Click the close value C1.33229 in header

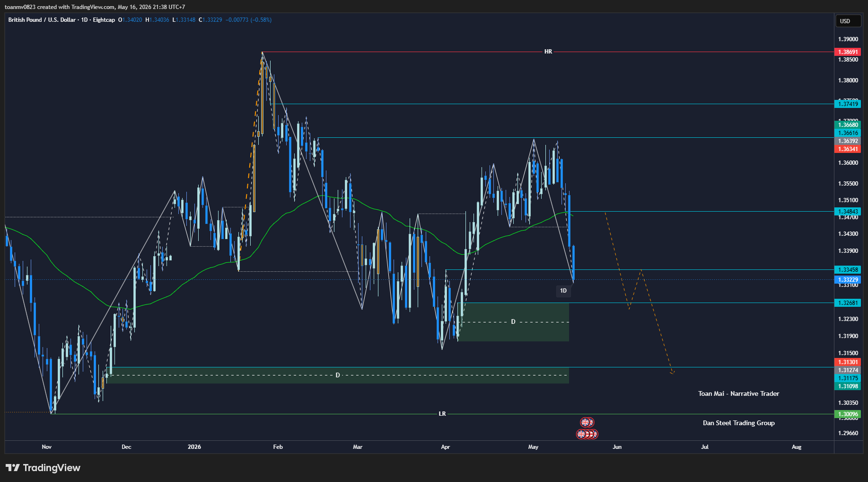pos(210,20)
